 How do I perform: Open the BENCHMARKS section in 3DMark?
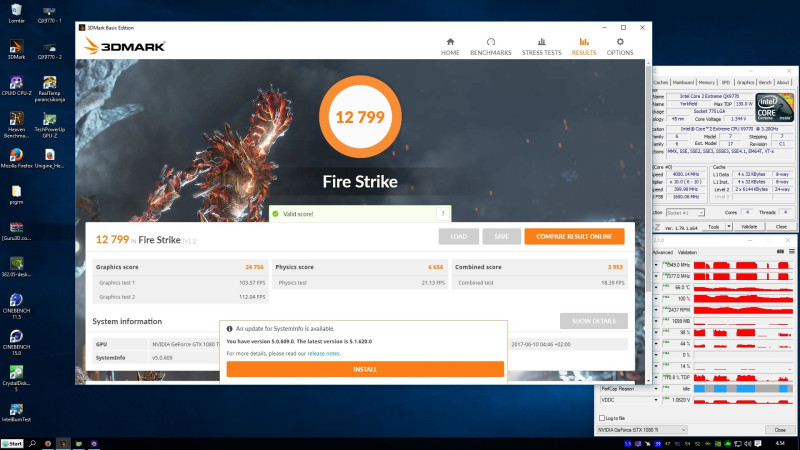(x=490, y=46)
